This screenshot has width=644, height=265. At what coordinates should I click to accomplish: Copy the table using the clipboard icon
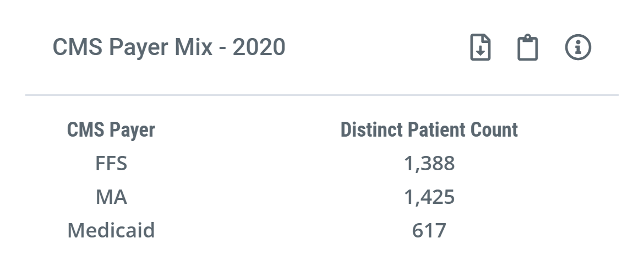point(527,48)
